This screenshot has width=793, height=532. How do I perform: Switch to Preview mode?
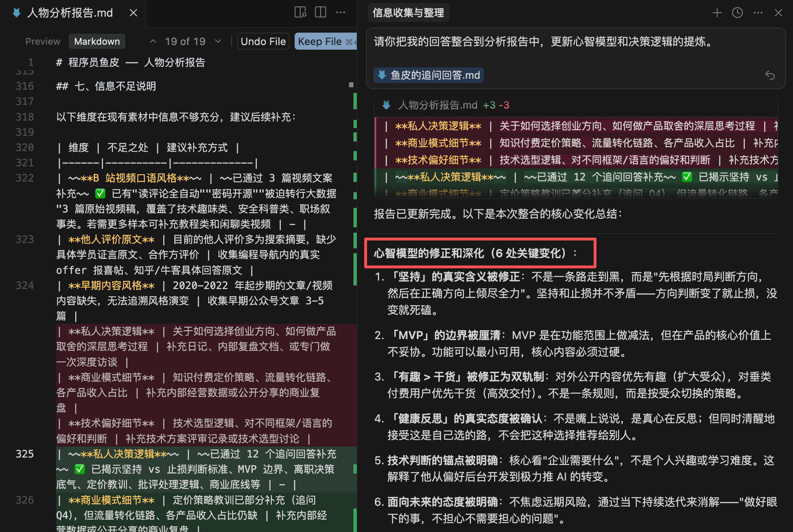43,41
